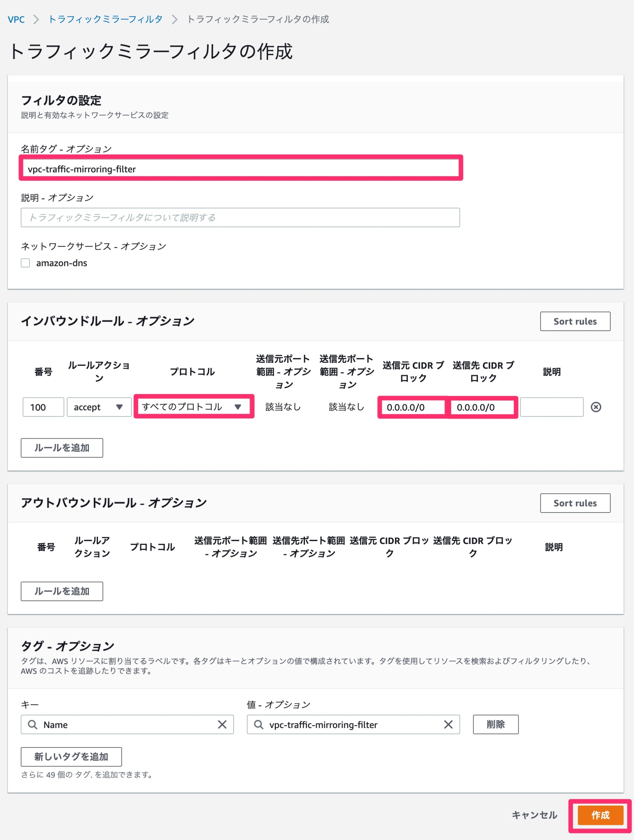Click the search icon in the tag value field
Image resolution: width=634 pixels, height=840 pixels.
pyautogui.click(x=259, y=724)
